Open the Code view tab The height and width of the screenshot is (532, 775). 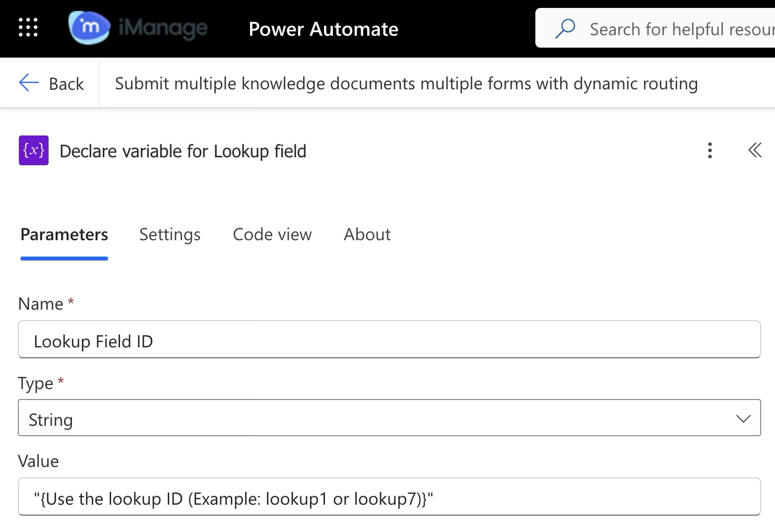pos(272,234)
